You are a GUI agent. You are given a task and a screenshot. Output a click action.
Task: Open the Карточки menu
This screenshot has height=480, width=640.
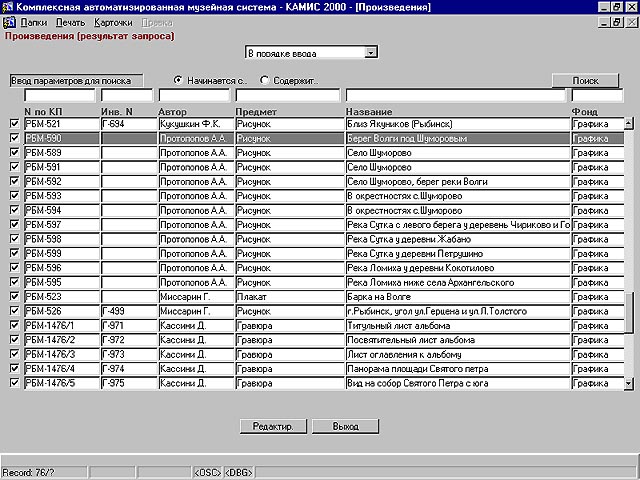click(113, 23)
